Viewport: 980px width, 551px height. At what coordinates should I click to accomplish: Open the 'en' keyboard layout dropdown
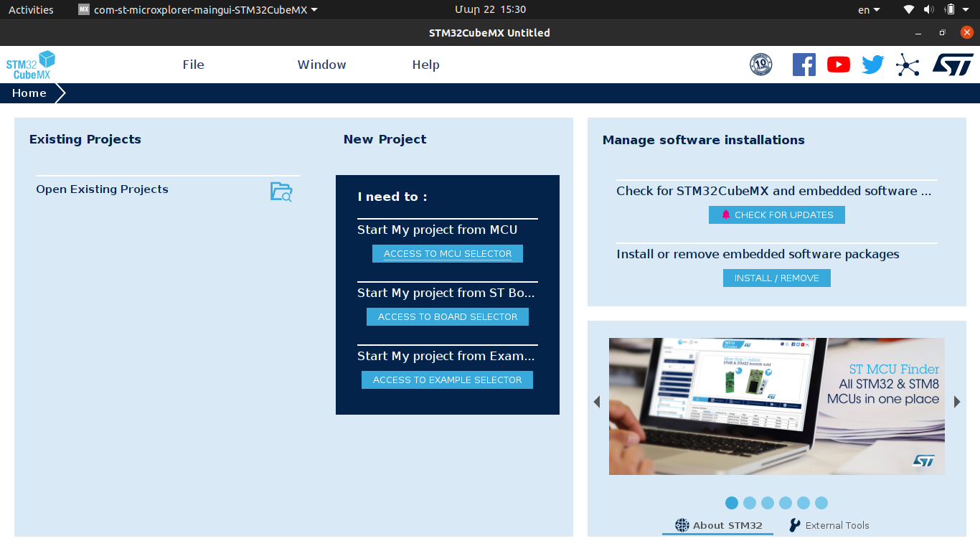pos(869,9)
